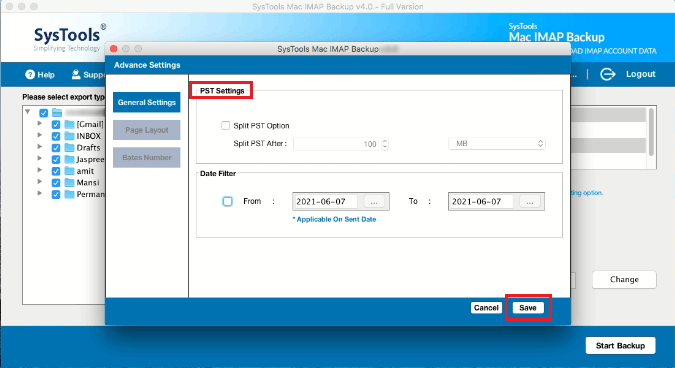Close the Advance Settings dialog window
This screenshot has width=675, height=368.
114,49
